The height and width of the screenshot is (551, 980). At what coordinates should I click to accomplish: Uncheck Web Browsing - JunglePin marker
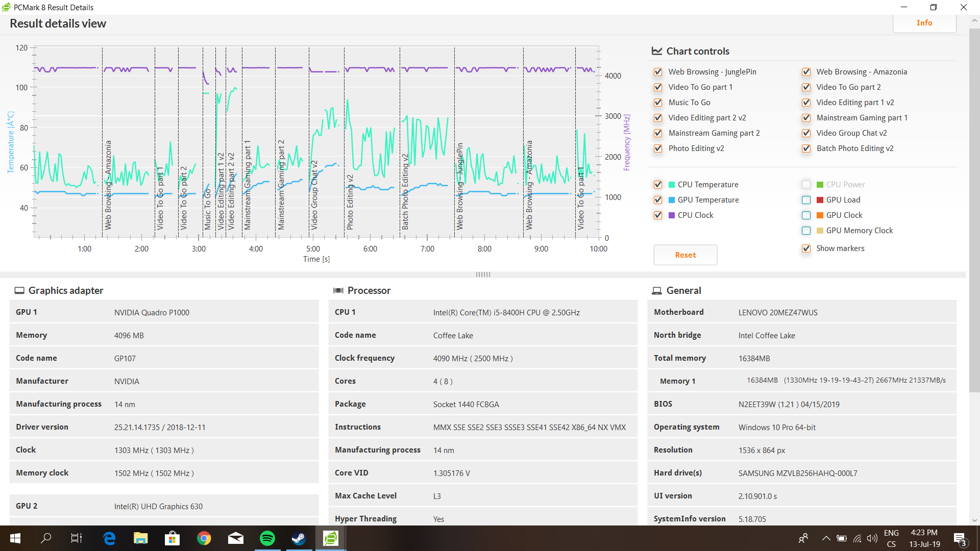[658, 72]
